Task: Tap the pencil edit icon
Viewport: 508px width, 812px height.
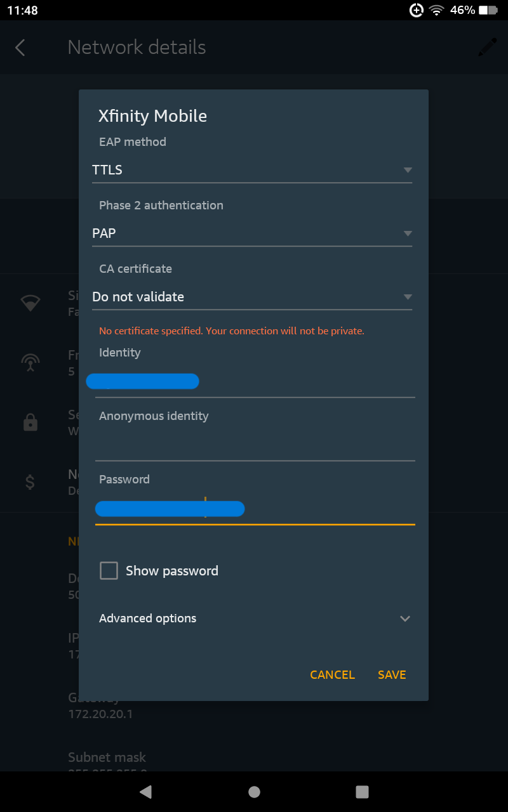Action: pos(488,47)
